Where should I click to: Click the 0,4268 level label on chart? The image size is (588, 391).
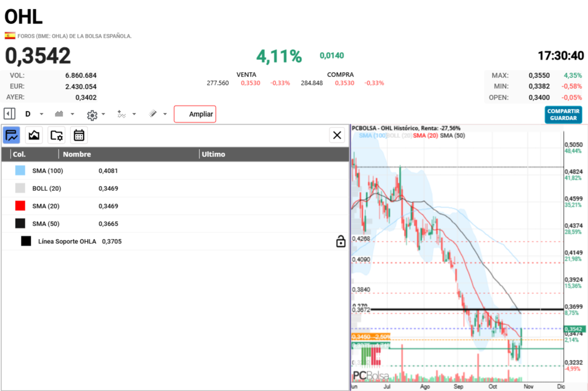(361, 238)
